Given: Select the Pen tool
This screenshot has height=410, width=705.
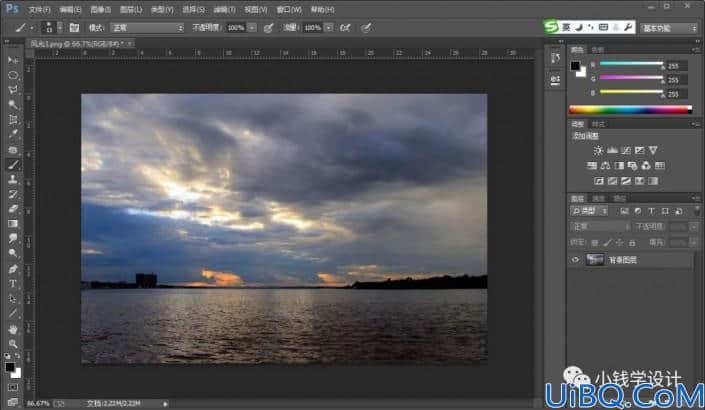Looking at the screenshot, I should click(x=13, y=269).
